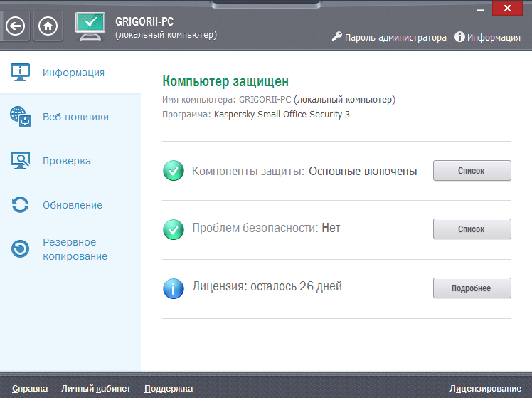
Task: Click the green checkmark beside Компоненты защиты
Action: tap(174, 172)
